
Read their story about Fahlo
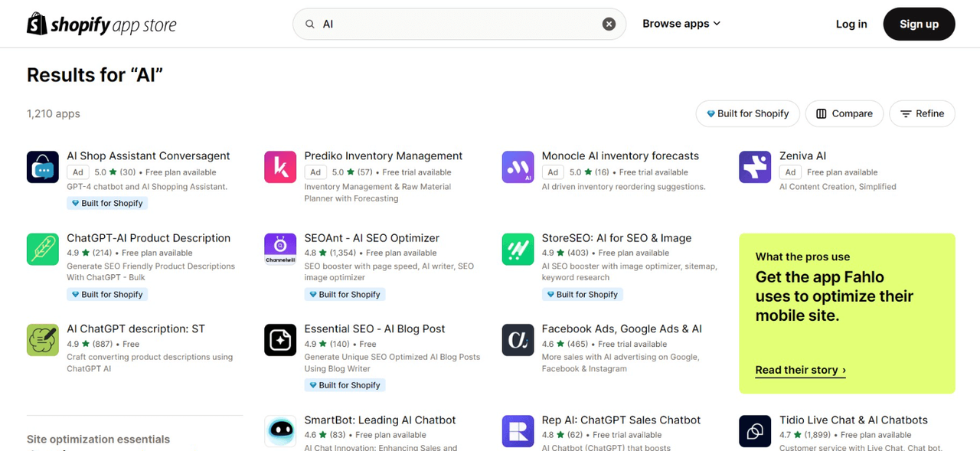pyautogui.click(x=797, y=370)
